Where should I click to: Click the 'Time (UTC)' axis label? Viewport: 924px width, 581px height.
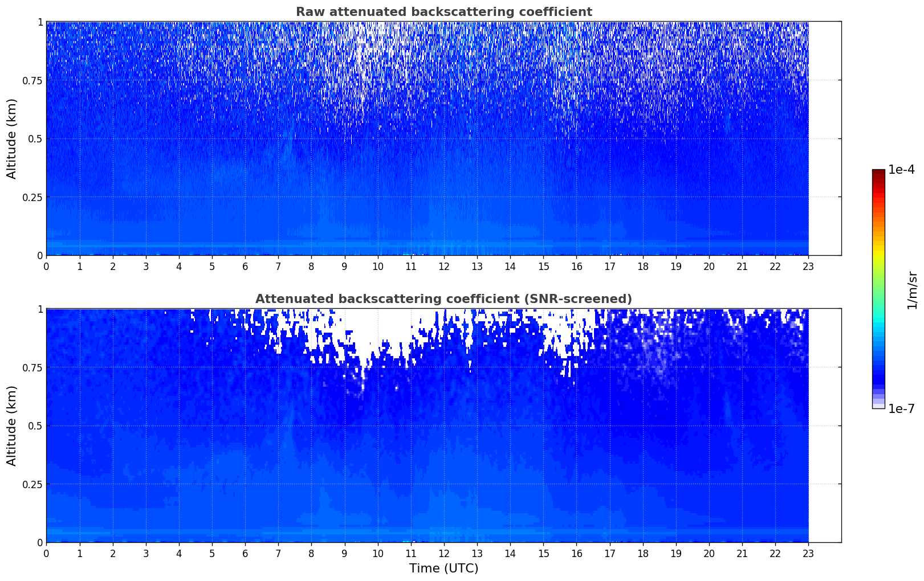tap(443, 568)
